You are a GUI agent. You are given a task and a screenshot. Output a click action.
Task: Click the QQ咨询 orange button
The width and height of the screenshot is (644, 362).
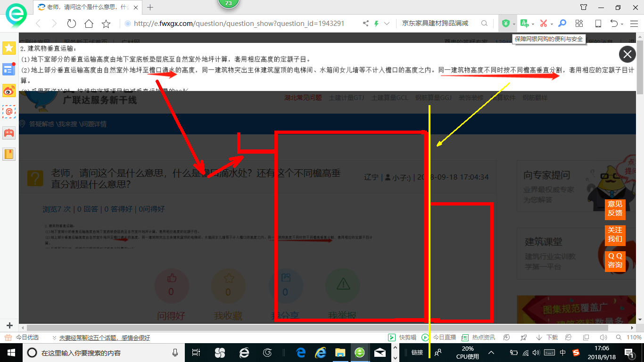coord(615,261)
